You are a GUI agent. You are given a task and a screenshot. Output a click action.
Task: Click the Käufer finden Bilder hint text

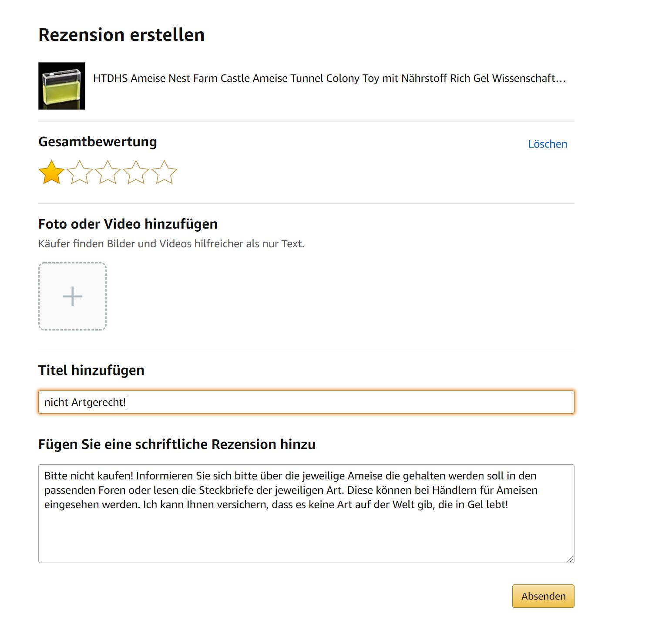(x=171, y=244)
